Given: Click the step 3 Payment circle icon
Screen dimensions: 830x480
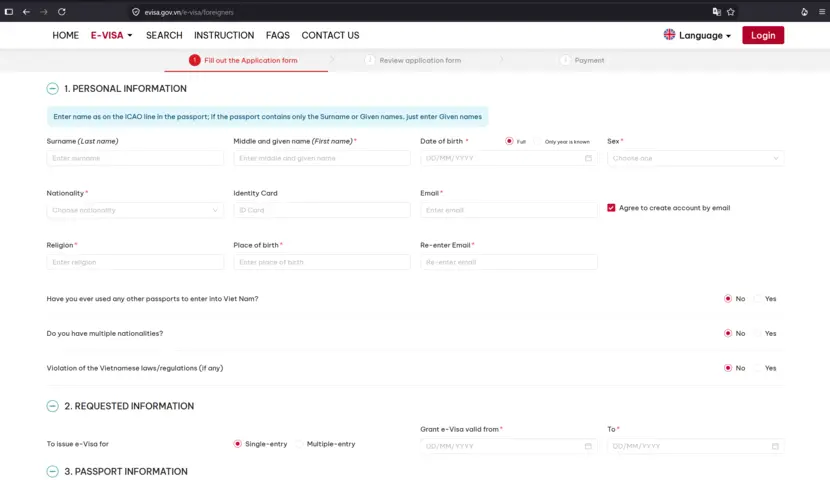Looking at the screenshot, I should coord(565,60).
